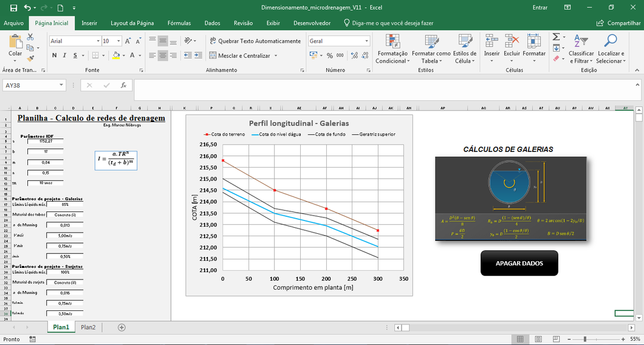Expand the Geral number format dropdown
The image size is (644, 345).
tap(366, 41)
